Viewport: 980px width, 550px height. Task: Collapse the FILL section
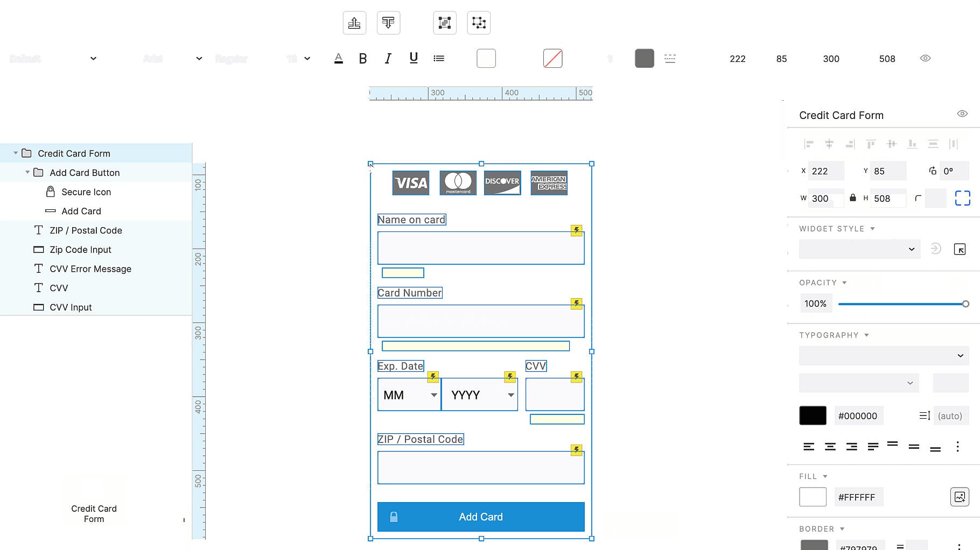pyautogui.click(x=825, y=476)
